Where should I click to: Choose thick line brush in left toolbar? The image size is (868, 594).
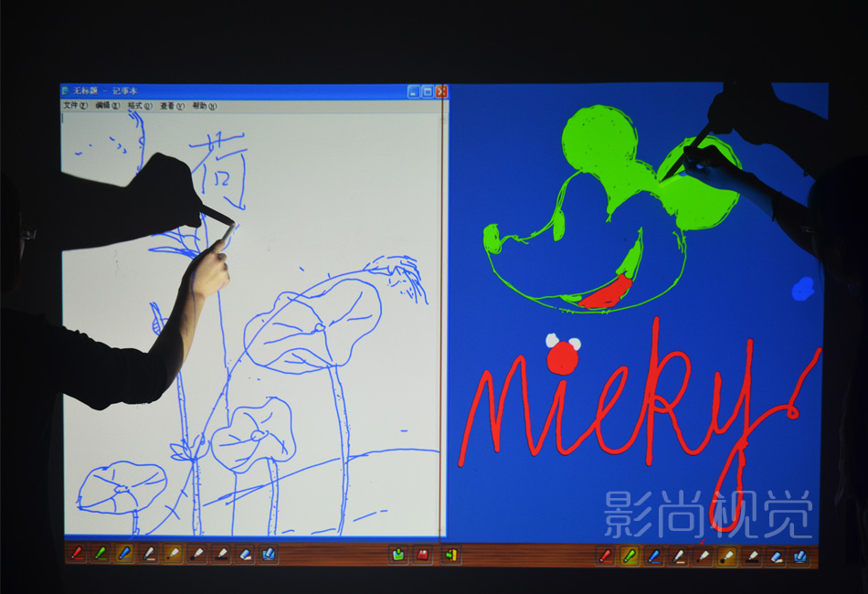(221, 554)
